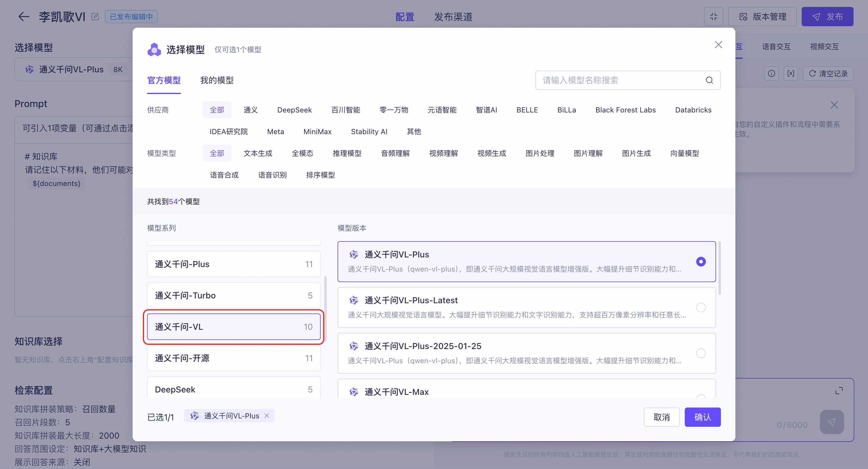Open the 通义千问-VL model series
The height and width of the screenshot is (469, 868).
(234, 327)
